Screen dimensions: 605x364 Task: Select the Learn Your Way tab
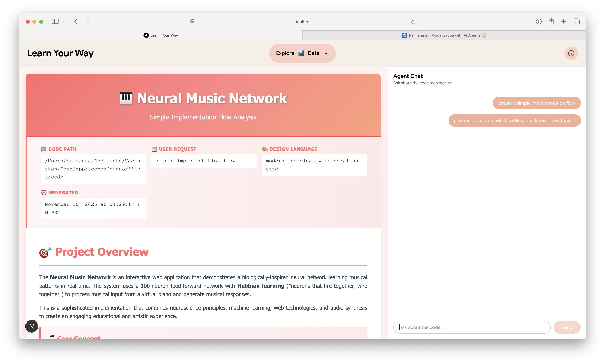[x=161, y=35]
